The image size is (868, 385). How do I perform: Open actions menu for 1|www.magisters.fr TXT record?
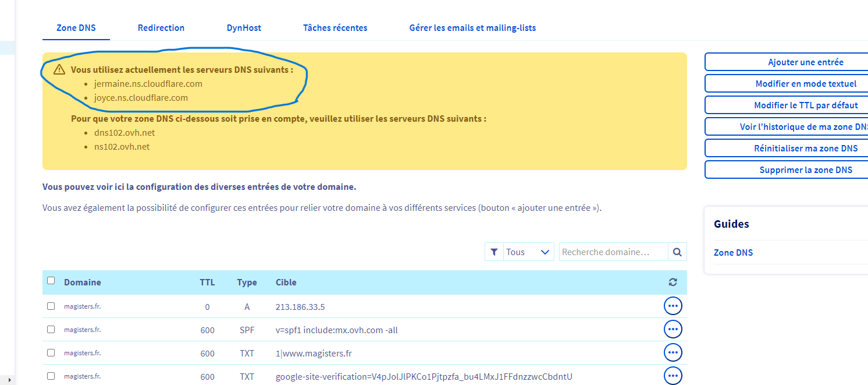point(673,352)
